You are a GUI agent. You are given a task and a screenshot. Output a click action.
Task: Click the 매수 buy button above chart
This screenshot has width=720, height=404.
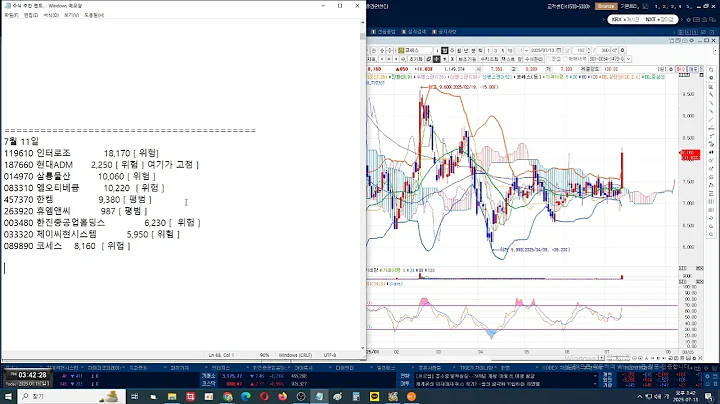pos(681,69)
